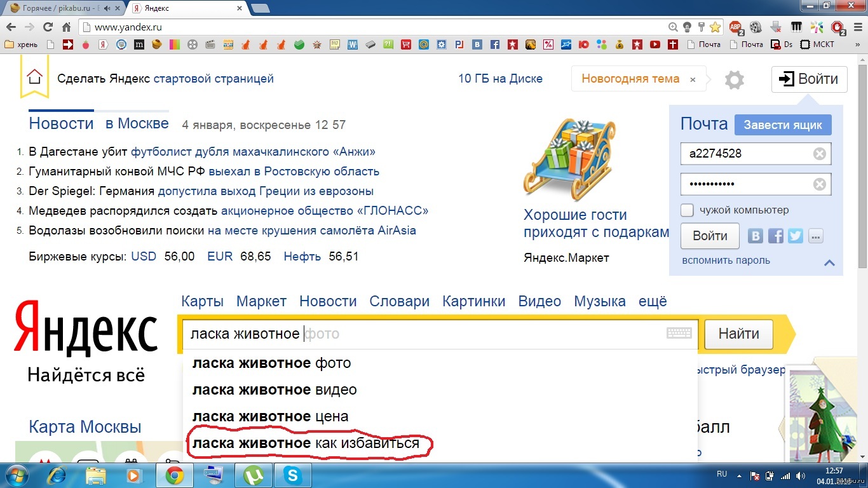Open the Facebook bookmark icon
The width and height of the screenshot is (868, 488).
(x=495, y=44)
